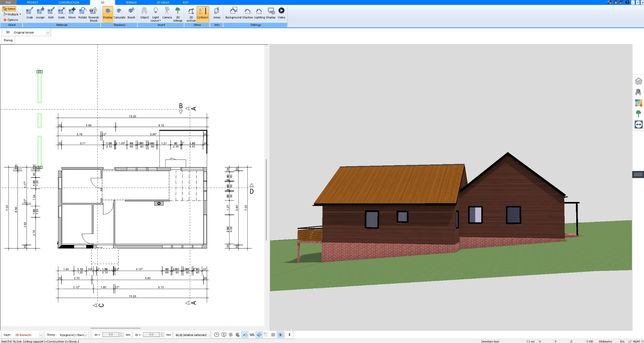Open Shadow settings button

tap(248, 13)
